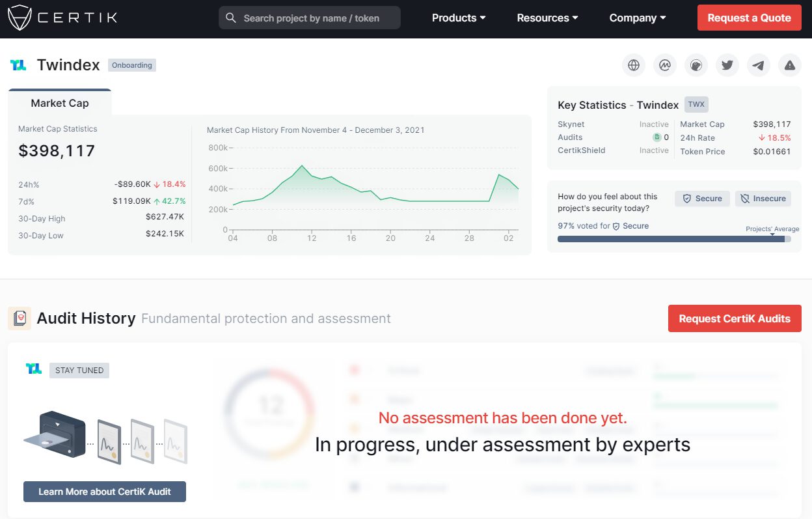
Task: Click the magnifier icon in the search bar
Action: 230,18
